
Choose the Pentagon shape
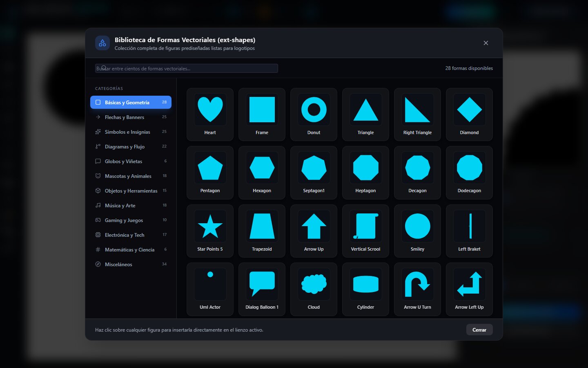(210, 173)
